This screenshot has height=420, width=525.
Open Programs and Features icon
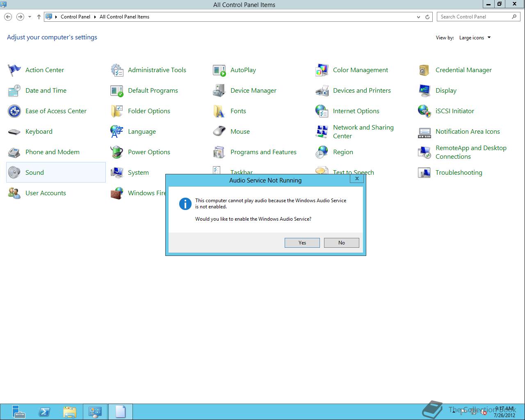[219, 152]
